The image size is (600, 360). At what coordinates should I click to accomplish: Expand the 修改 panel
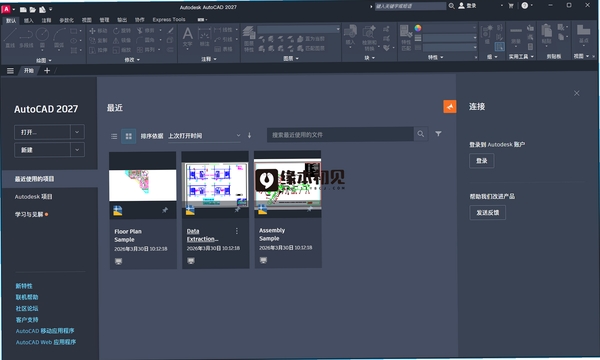132,60
